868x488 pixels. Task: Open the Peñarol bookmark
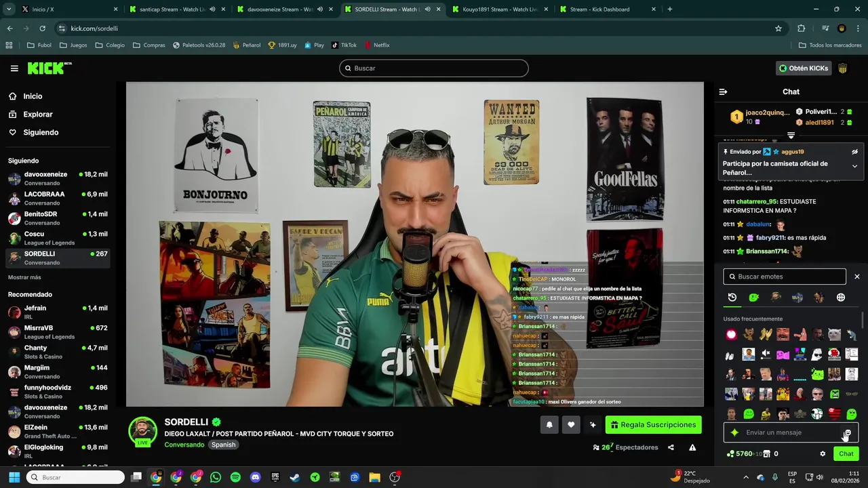click(246, 45)
